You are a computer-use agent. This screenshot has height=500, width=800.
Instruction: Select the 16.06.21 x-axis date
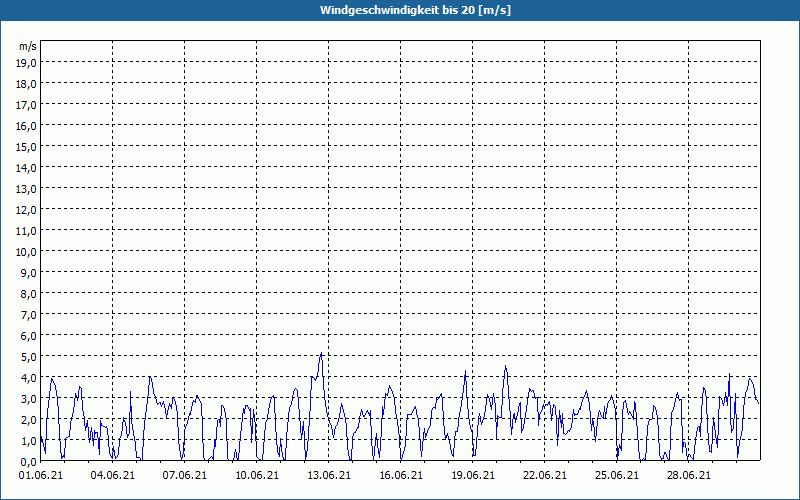(x=401, y=476)
